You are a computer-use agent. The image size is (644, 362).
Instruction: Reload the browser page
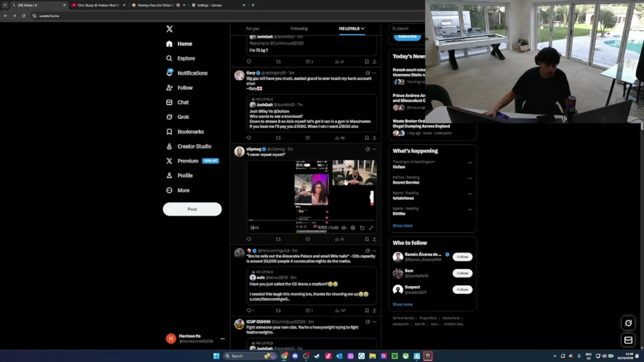(23, 16)
